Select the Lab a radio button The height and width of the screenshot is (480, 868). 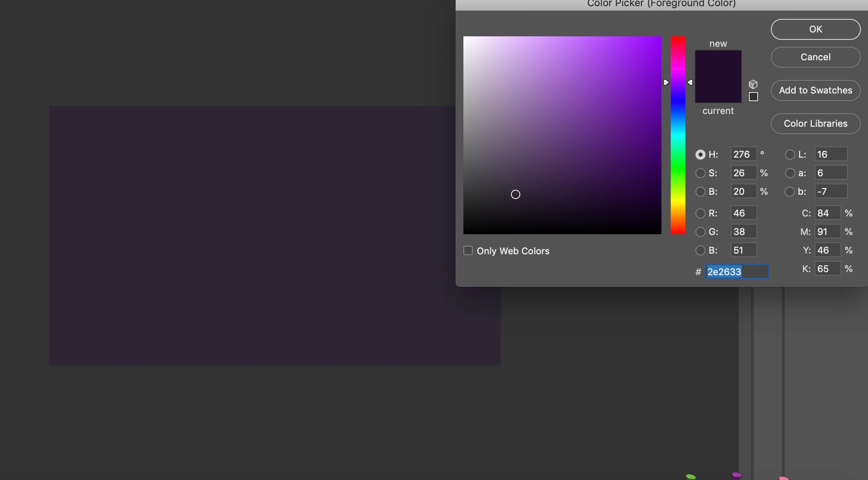(x=789, y=173)
